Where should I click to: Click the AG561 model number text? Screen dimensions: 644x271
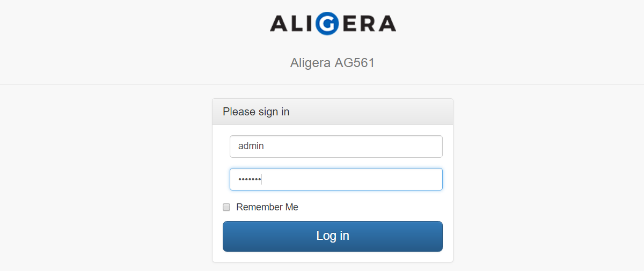pos(355,63)
